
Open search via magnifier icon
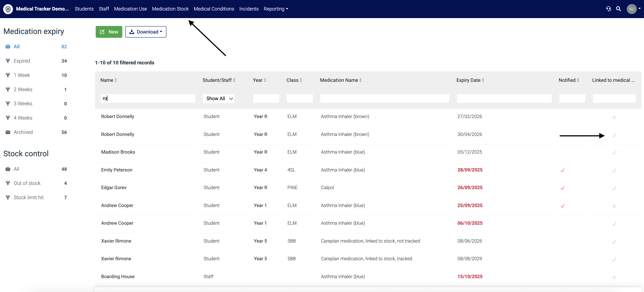pos(618,9)
